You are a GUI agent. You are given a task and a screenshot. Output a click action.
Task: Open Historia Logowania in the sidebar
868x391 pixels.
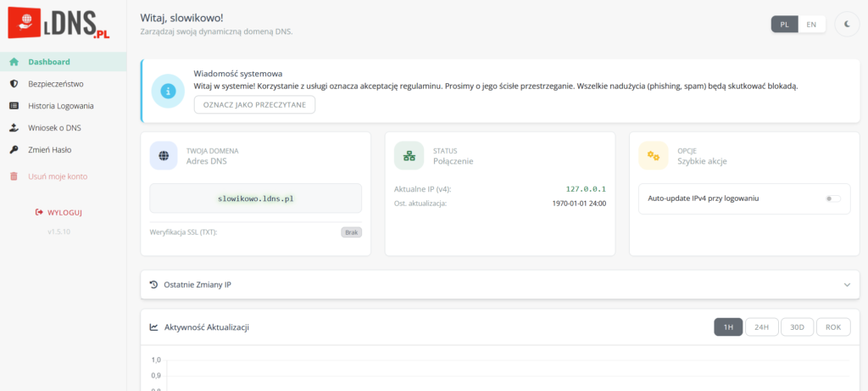click(x=60, y=106)
